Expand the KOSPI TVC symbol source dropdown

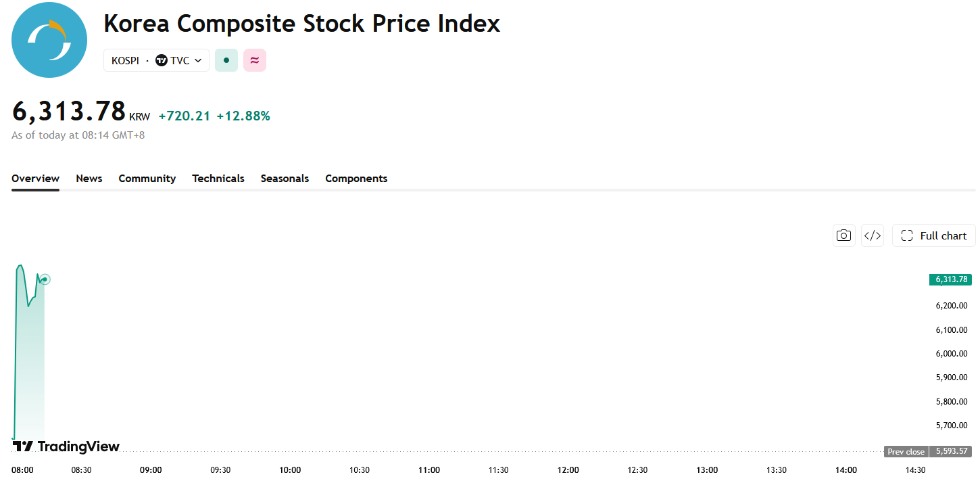(x=156, y=60)
